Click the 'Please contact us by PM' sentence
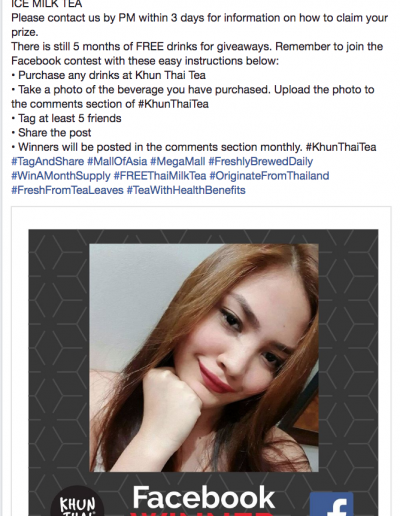The height and width of the screenshot is (516, 400). [199, 25]
